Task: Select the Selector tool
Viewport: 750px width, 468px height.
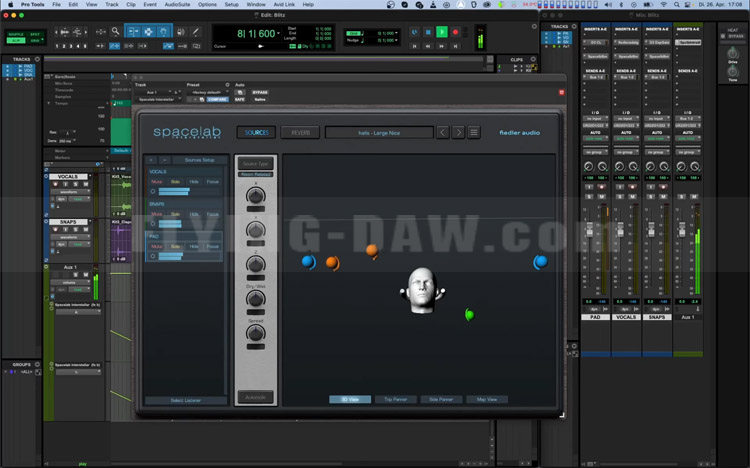Action: click(149, 32)
